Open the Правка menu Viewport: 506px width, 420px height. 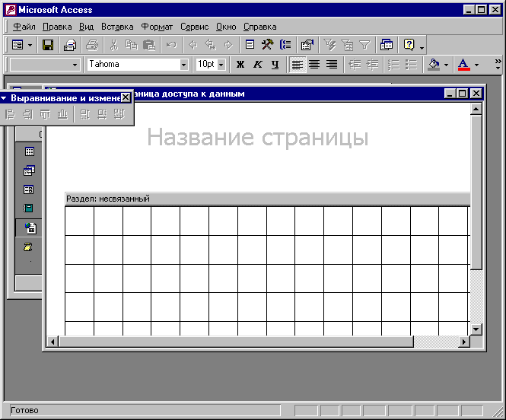[x=57, y=27]
